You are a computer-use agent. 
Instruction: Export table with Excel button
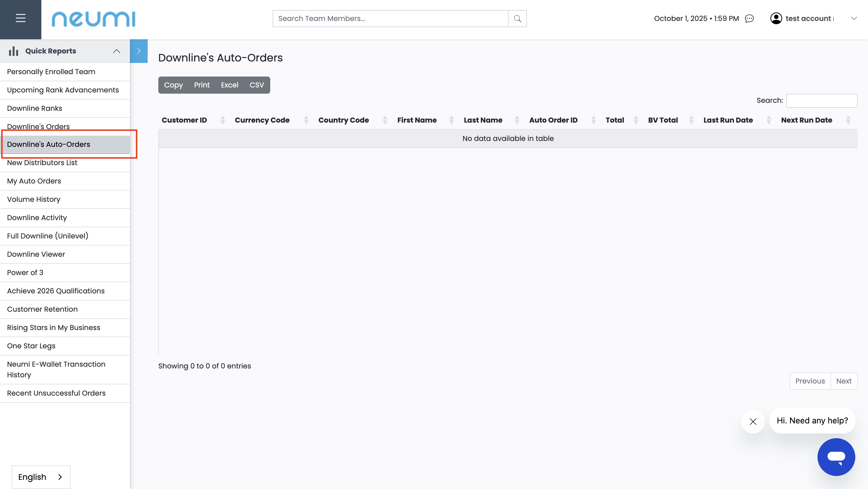(x=229, y=85)
